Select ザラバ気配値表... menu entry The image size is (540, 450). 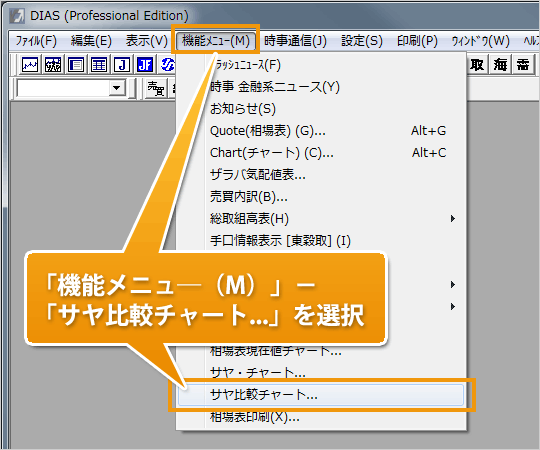[x=321, y=175]
